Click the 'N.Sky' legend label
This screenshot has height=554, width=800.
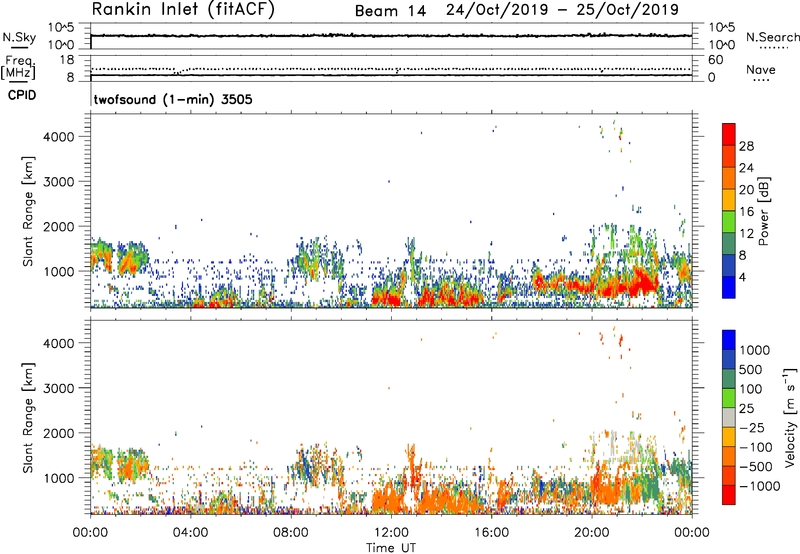[x=19, y=37]
